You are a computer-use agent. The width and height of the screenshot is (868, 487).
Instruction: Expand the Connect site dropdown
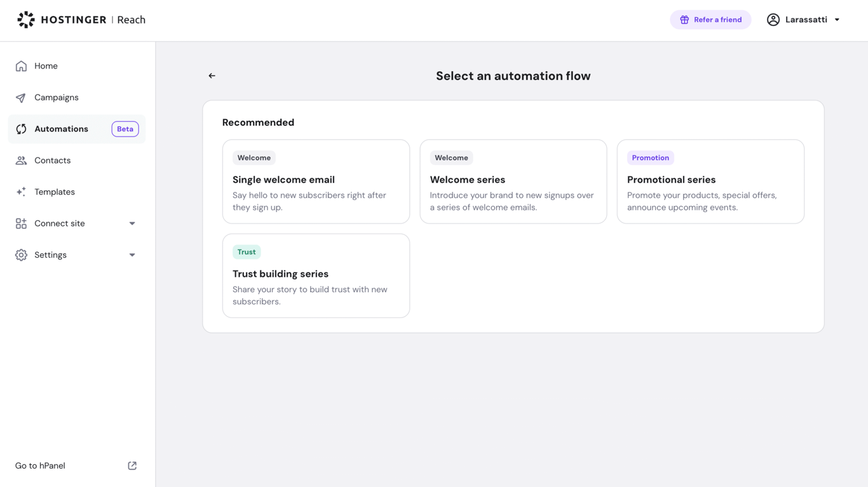(132, 223)
